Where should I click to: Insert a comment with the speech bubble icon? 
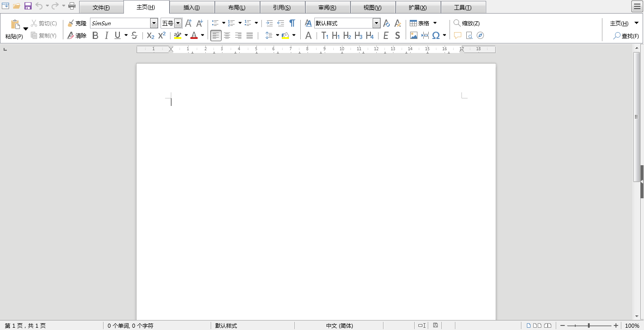tap(458, 35)
